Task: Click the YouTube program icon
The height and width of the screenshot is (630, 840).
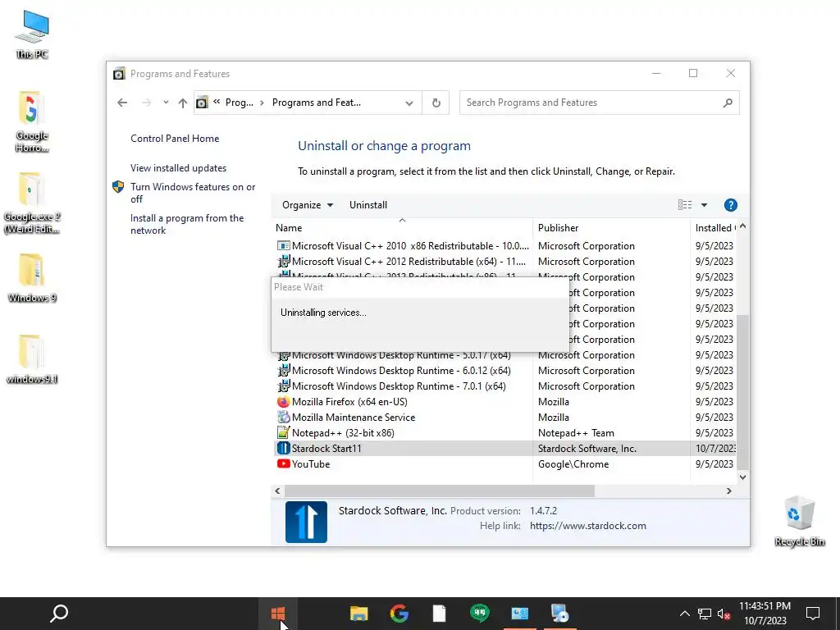Action: 283,464
